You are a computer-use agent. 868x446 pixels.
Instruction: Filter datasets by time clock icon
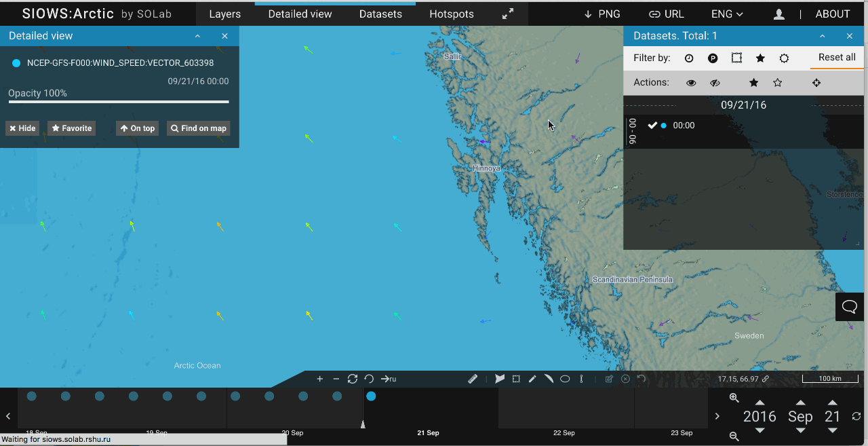click(x=689, y=58)
